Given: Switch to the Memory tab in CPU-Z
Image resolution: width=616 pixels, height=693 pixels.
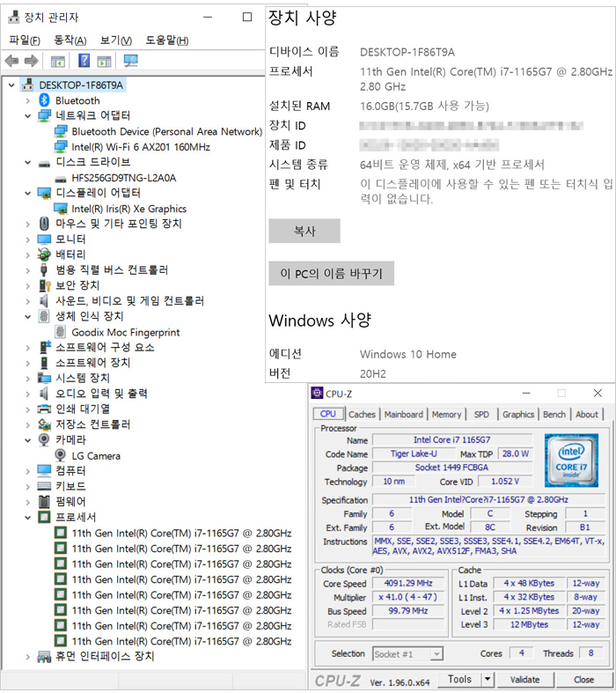Looking at the screenshot, I should pos(446,414).
